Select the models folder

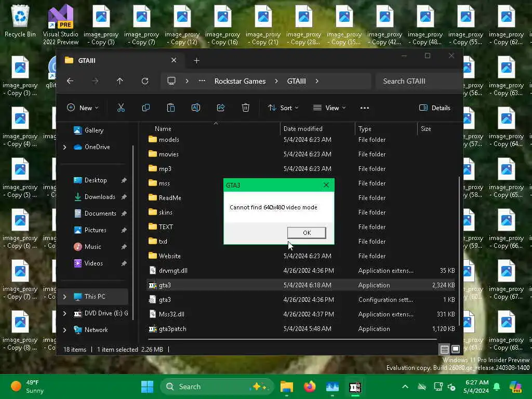click(301, 140)
